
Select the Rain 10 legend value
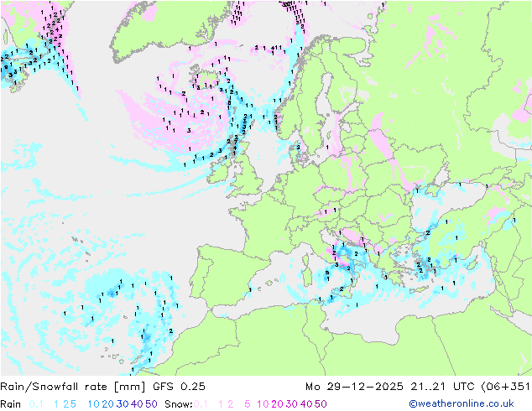click(93, 404)
